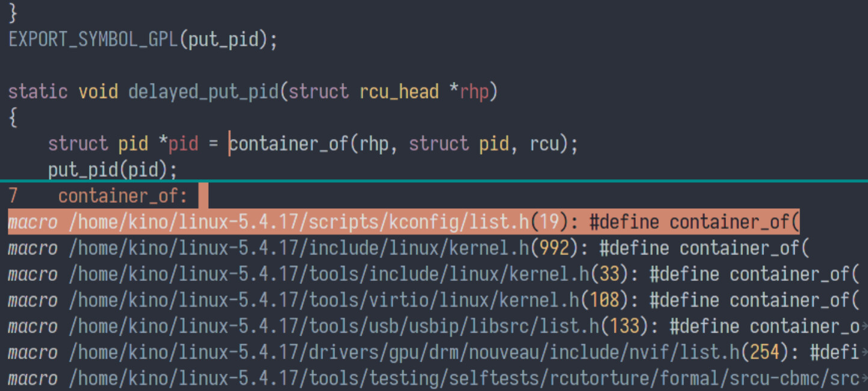Click the result count 7
Image resolution: width=868 pixels, height=391 pixels.
[13, 196]
